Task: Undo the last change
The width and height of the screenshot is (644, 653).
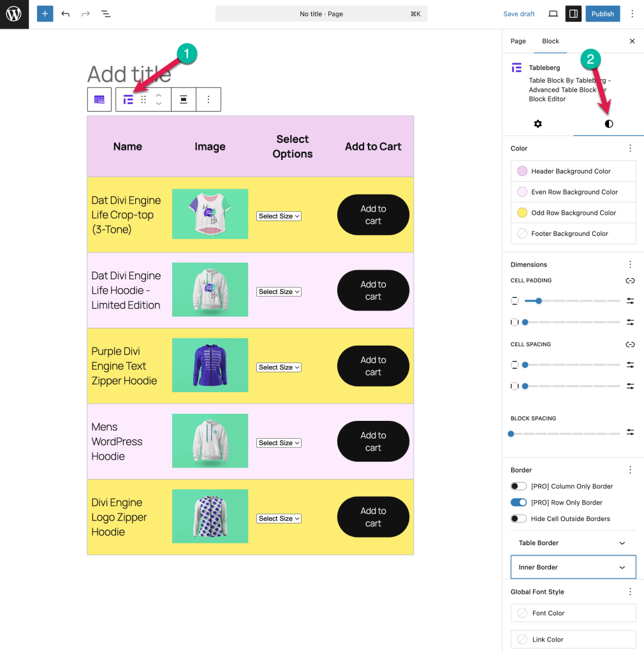Action: (66, 14)
